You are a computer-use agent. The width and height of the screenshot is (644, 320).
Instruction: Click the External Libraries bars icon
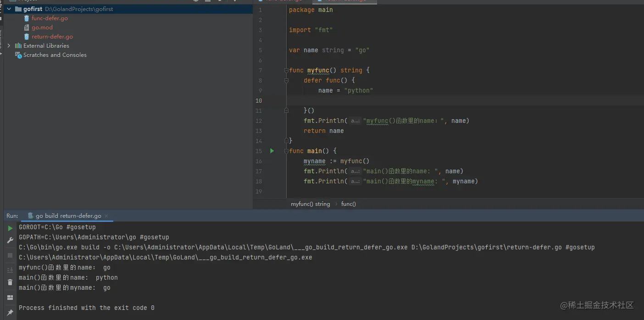pos(18,46)
